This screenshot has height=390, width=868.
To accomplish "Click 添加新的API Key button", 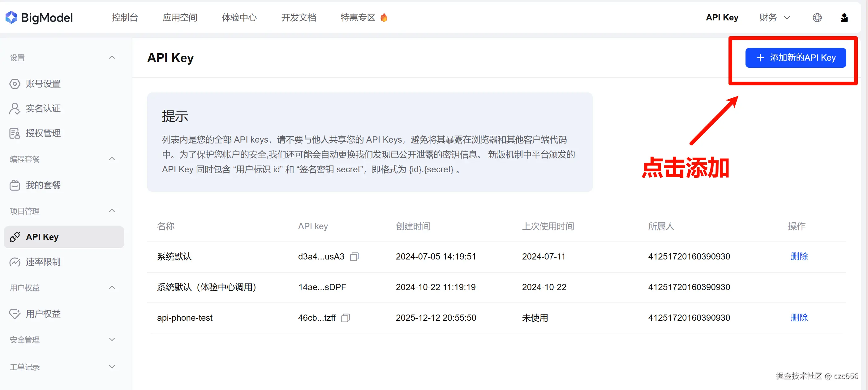I will (x=795, y=58).
